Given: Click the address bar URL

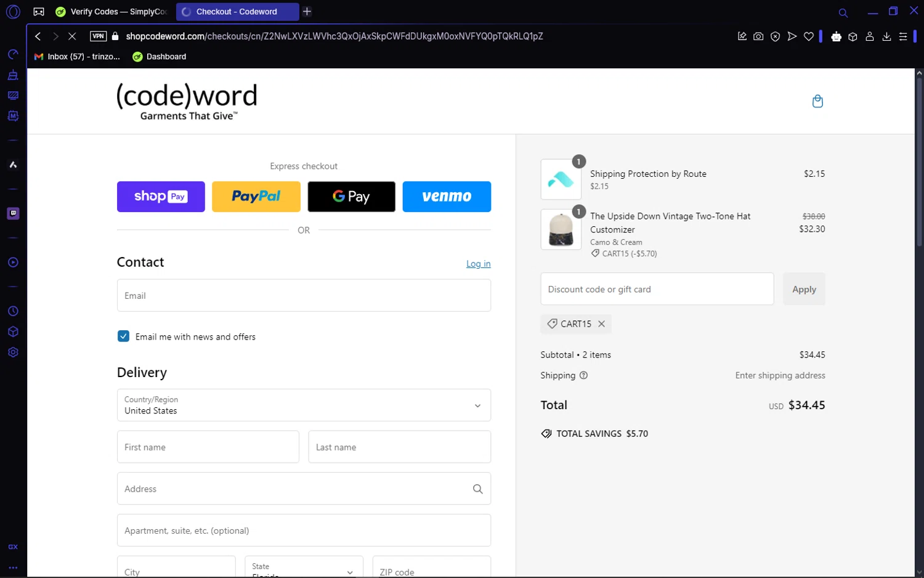Looking at the screenshot, I should [334, 36].
